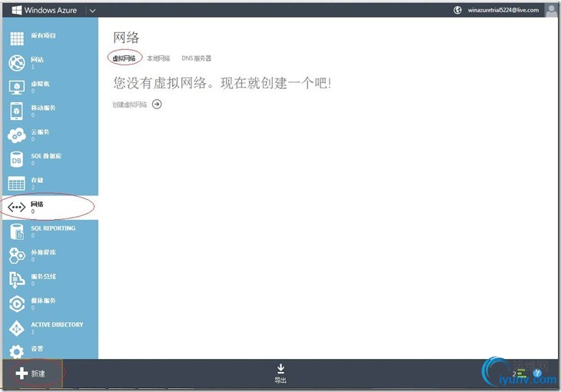Open SQL REPORTING icon in sidebar
Image resolution: width=561 pixels, height=392 pixels.
(17, 231)
